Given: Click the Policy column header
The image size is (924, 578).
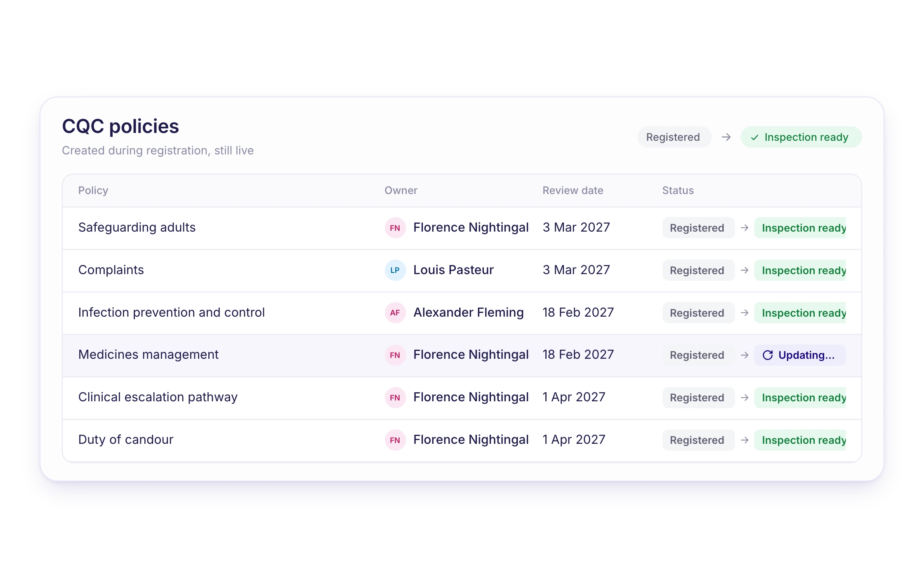Looking at the screenshot, I should point(93,190).
